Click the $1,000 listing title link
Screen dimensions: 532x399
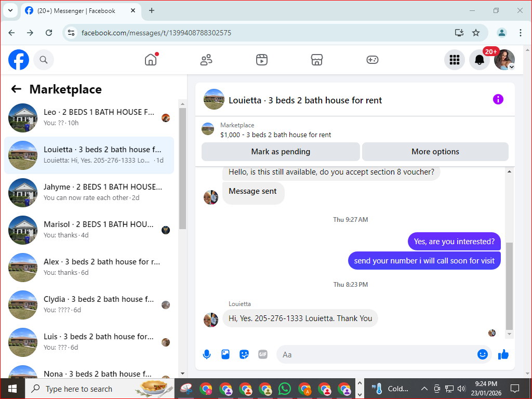tap(275, 135)
